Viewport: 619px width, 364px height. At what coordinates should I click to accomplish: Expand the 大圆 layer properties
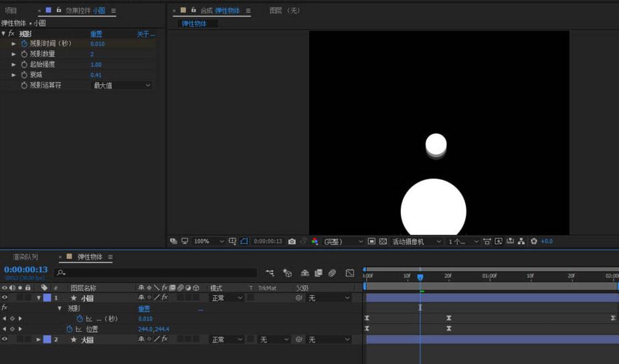tap(38, 340)
